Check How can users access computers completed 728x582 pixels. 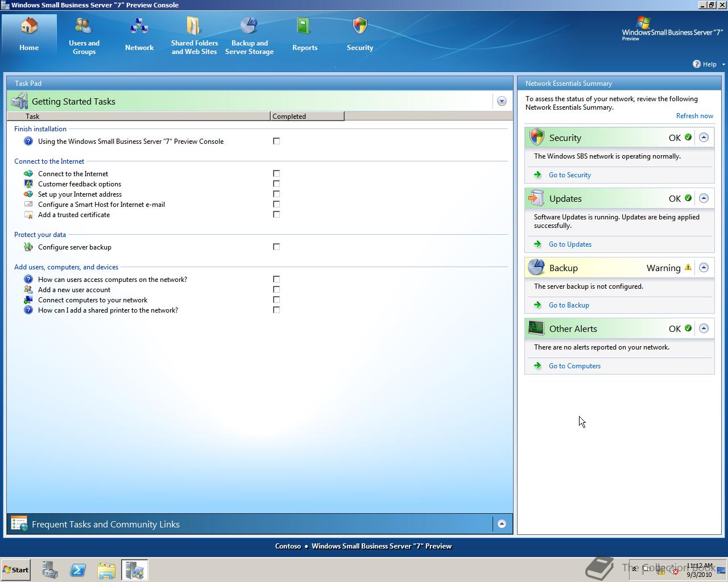[276, 279]
